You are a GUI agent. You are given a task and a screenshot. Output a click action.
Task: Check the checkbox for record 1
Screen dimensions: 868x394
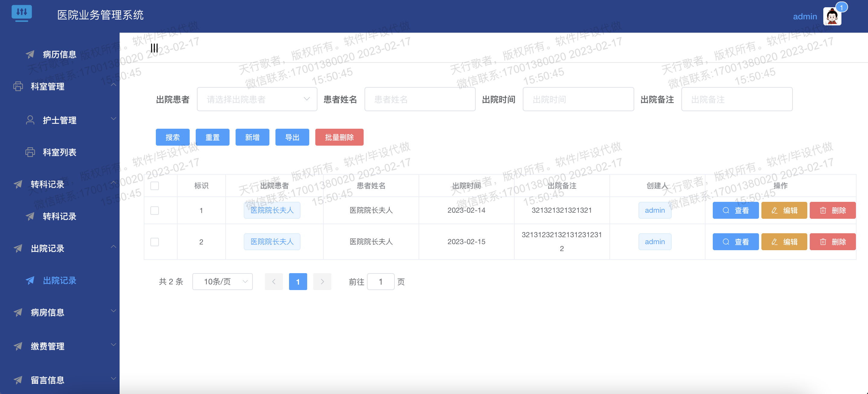tap(155, 210)
